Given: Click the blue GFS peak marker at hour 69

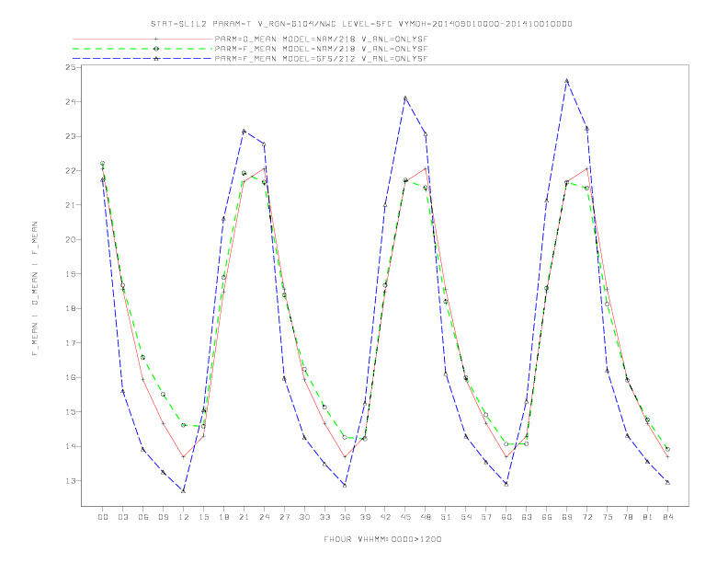Looking at the screenshot, I should tap(567, 81).
